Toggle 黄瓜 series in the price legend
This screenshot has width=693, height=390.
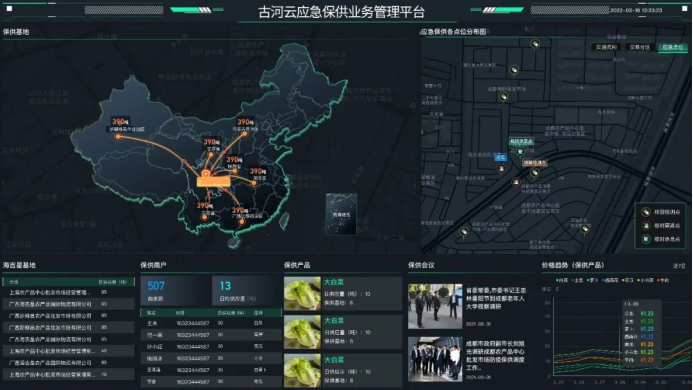(628, 280)
